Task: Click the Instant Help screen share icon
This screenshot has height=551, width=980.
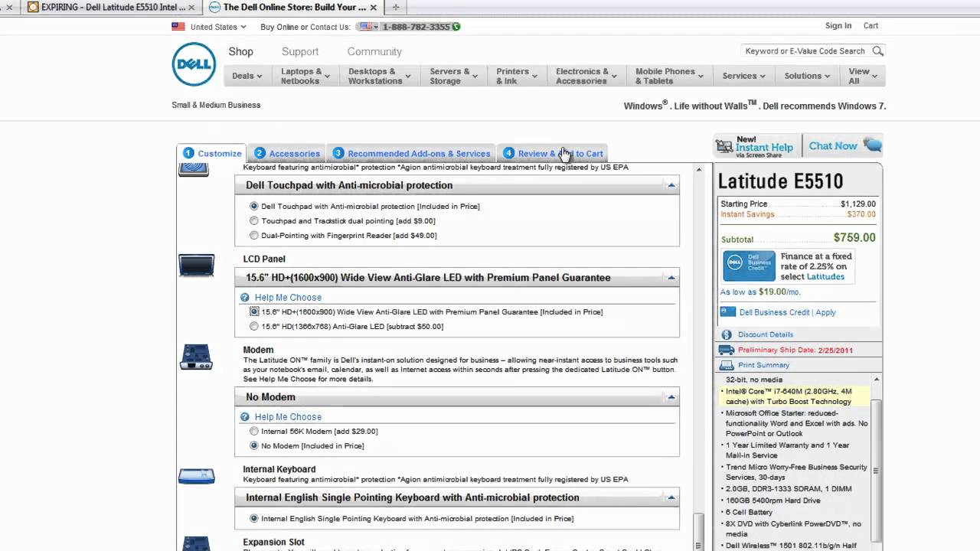Action: tap(724, 145)
